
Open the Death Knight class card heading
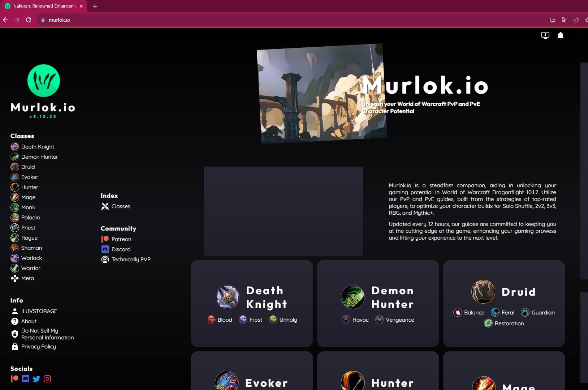point(267,297)
